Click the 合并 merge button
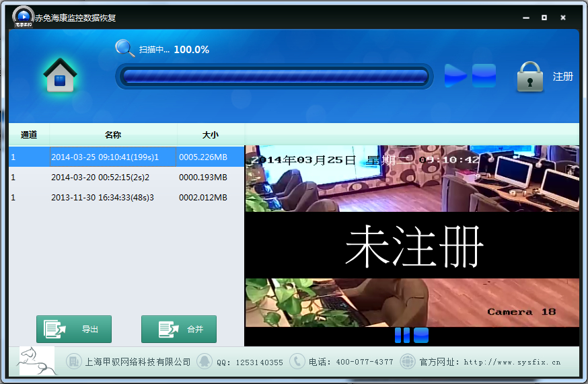Screen dimensions: 588x384 tap(179, 330)
